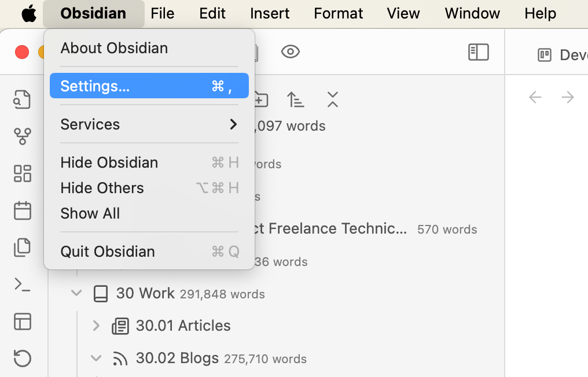Collapse the 30 Work folder
Screen dimensions: 588x377
click(76, 293)
